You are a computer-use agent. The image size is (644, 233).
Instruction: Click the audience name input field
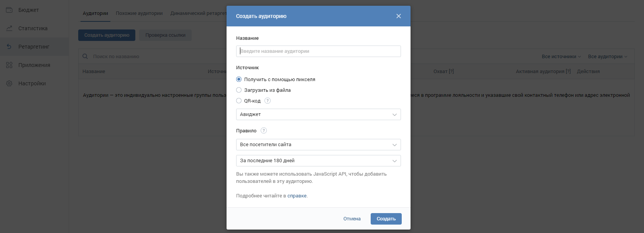(x=319, y=51)
